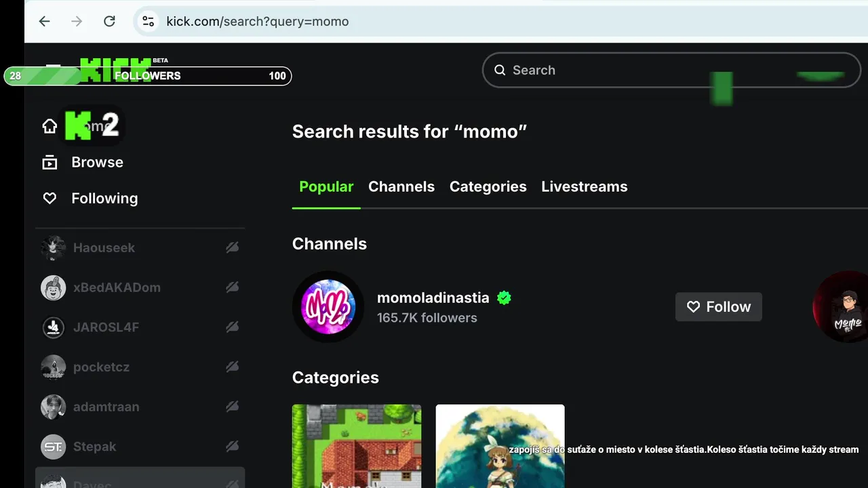Click the heart icon beside Following
868x488 pixels.
pos(50,198)
